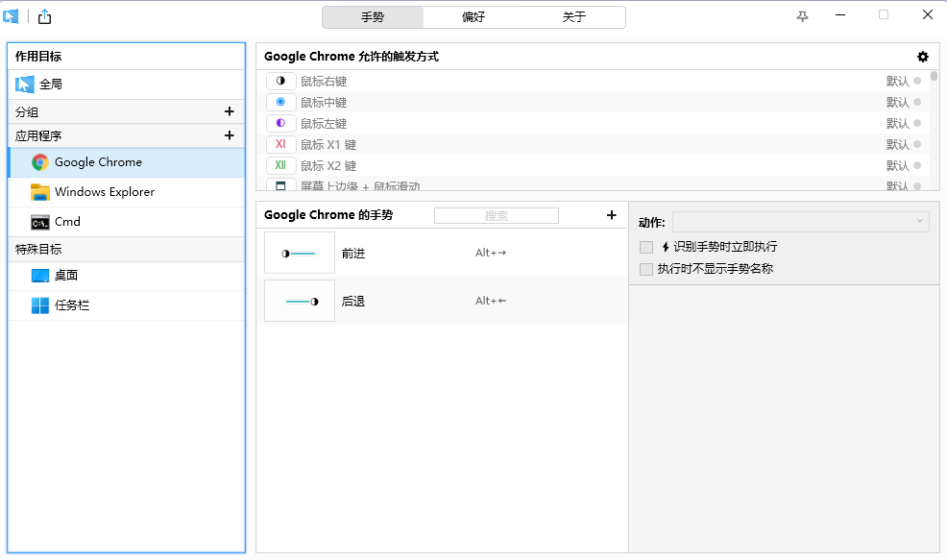Switch to the 偏好 tab
Screen dimensions: 947x560
[x=473, y=17]
